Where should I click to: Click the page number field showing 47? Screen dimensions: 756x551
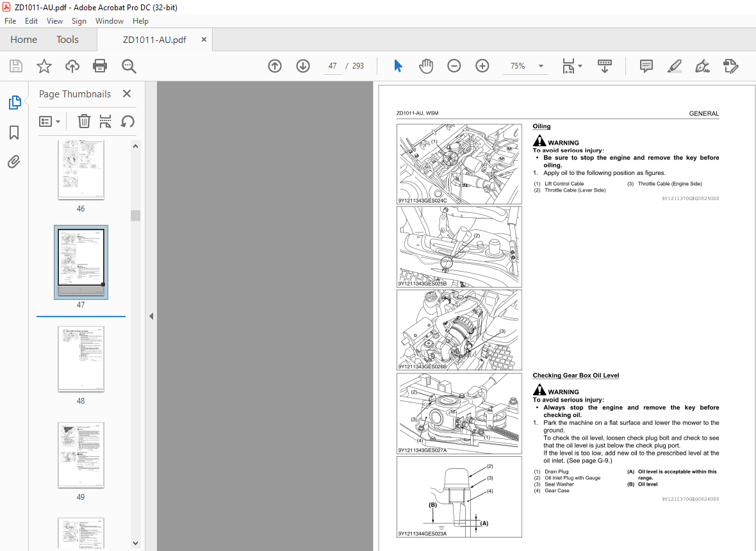click(333, 66)
